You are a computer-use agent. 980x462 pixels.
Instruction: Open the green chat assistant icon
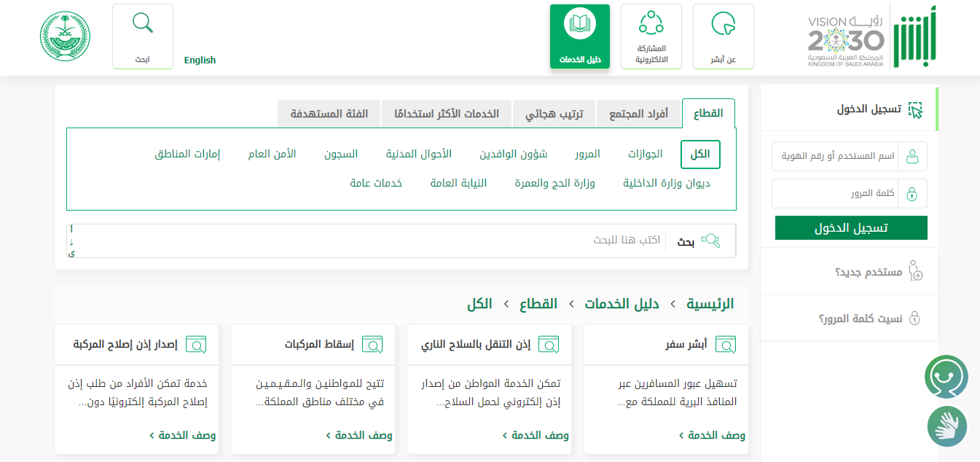point(946,377)
